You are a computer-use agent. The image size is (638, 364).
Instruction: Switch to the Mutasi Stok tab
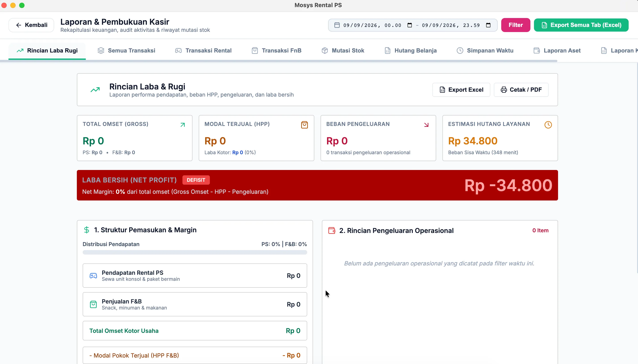(x=343, y=51)
